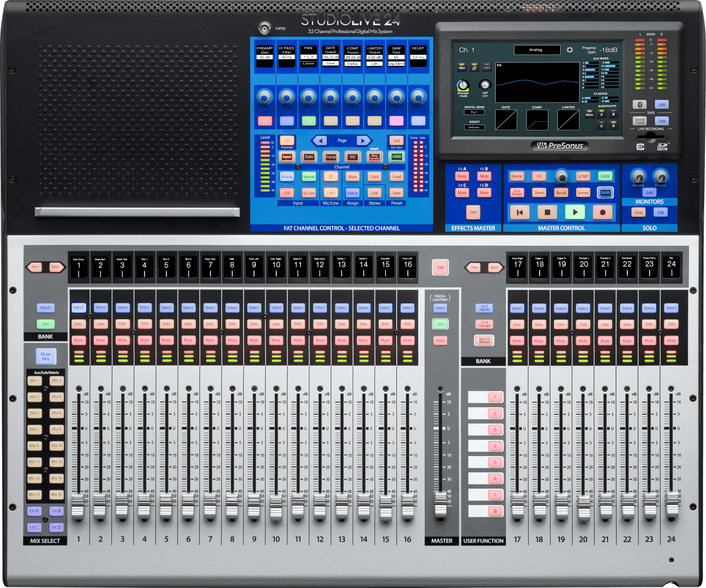This screenshot has width=706, height=588.
Task: Mute channel 12 Bass Amp
Action: point(320,340)
